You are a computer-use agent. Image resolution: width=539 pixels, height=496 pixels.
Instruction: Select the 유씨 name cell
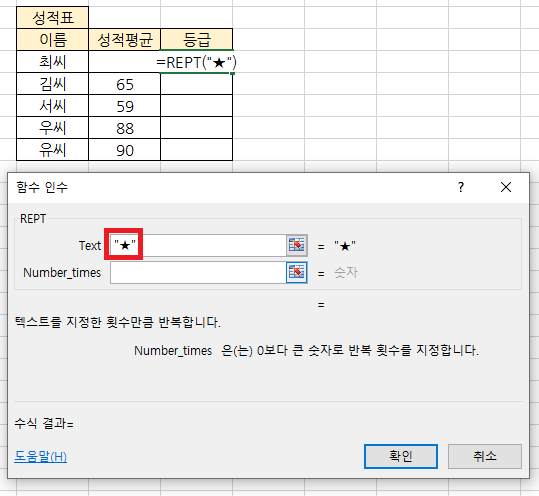point(53,150)
